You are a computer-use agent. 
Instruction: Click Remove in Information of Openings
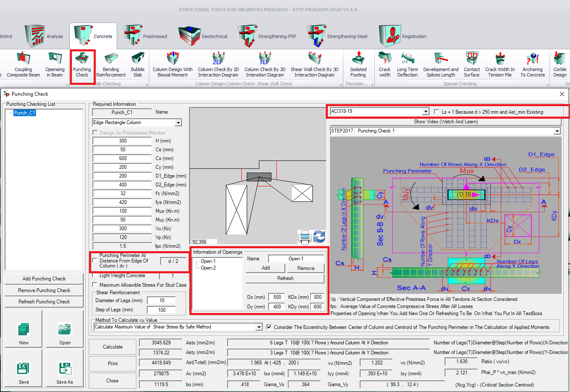point(306,268)
